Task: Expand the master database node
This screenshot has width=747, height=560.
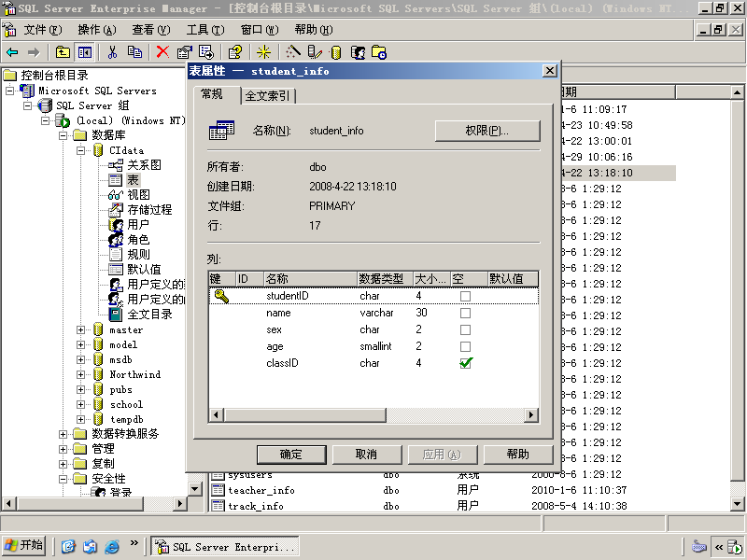Action: tap(80, 329)
